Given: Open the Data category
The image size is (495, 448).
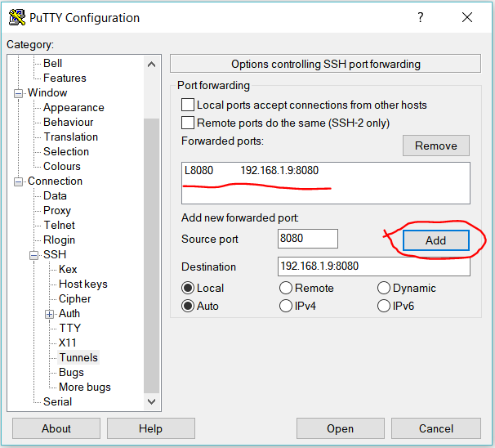Looking at the screenshot, I should pyautogui.click(x=55, y=196).
